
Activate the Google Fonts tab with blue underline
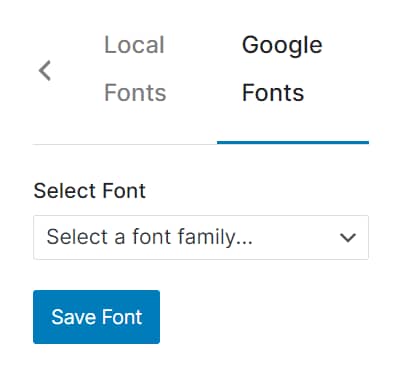(x=282, y=69)
